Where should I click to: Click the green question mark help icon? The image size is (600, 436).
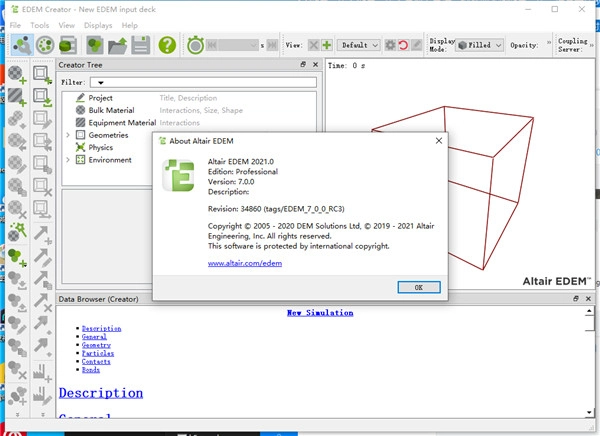(167, 45)
